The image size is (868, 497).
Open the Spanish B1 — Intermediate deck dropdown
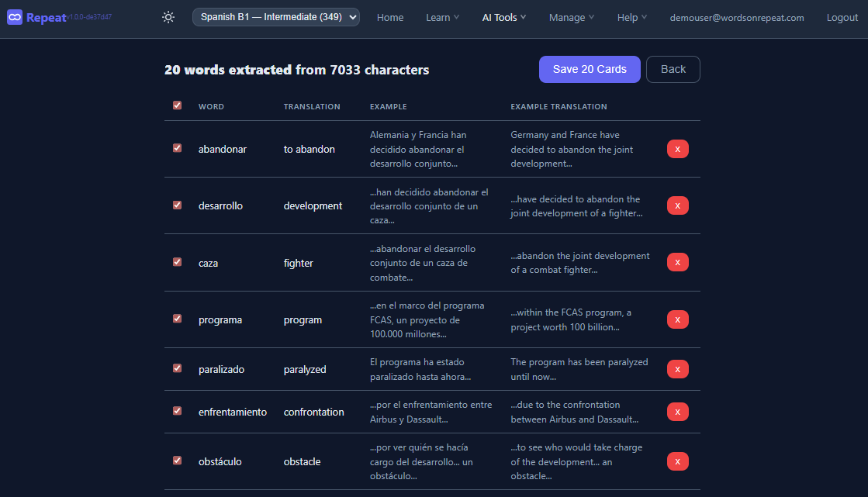pyautogui.click(x=275, y=17)
